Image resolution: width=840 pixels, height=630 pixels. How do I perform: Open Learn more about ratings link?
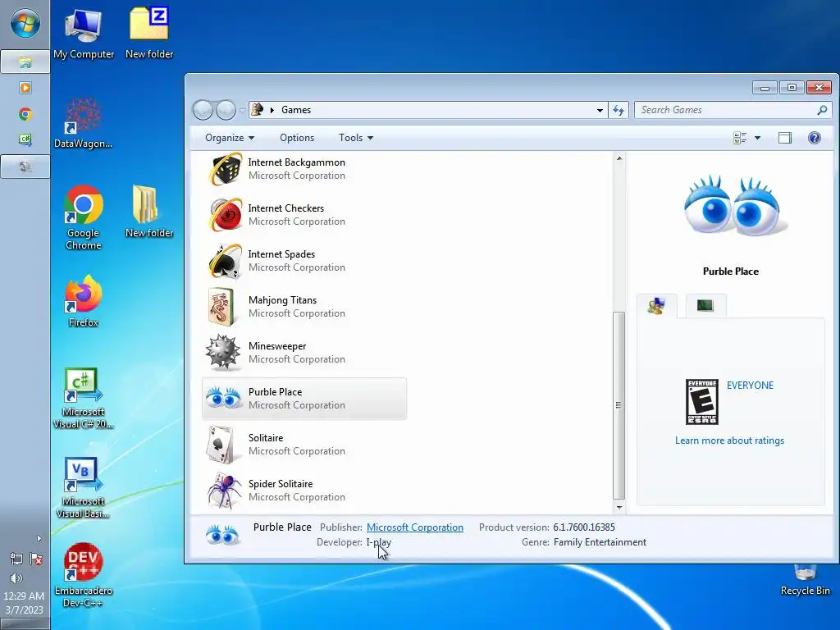click(x=729, y=441)
